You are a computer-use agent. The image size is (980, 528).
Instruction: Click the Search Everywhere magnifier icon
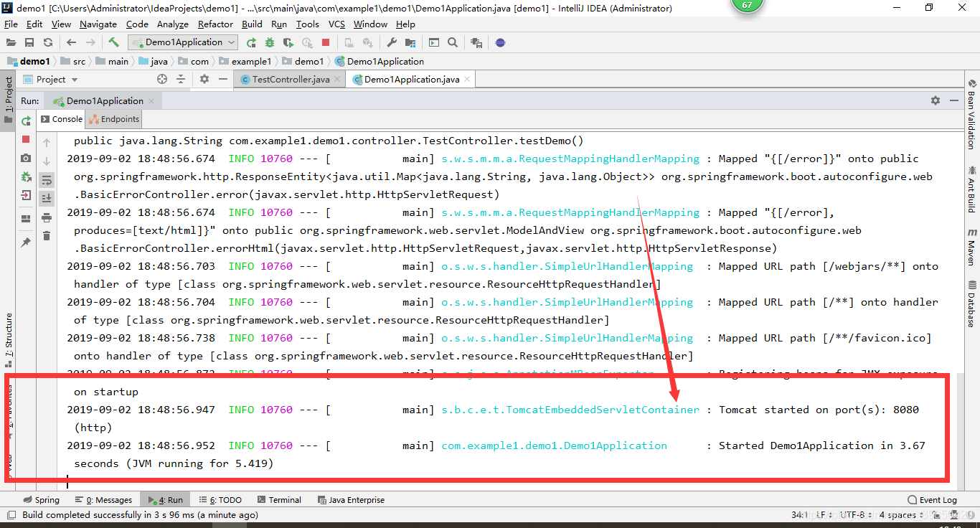pyautogui.click(x=453, y=42)
